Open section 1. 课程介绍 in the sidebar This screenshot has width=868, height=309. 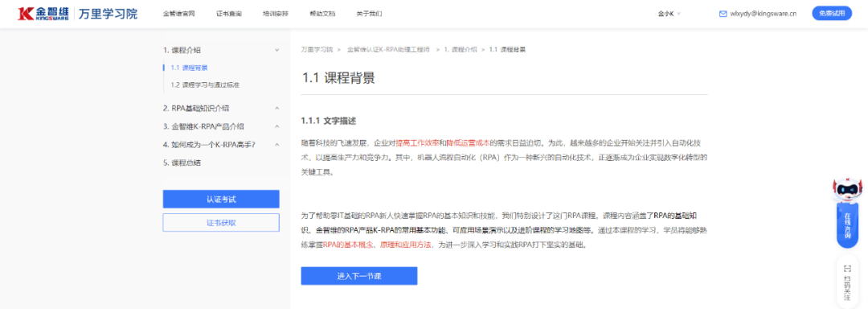pyautogui.click(x=182, y=50)
